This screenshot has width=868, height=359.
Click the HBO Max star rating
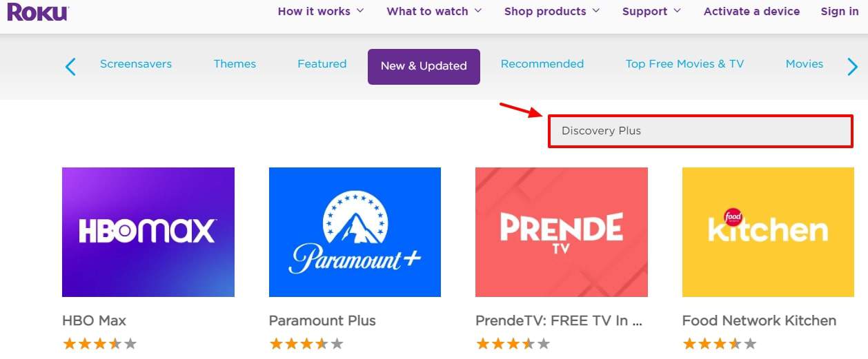click(99, 343)
